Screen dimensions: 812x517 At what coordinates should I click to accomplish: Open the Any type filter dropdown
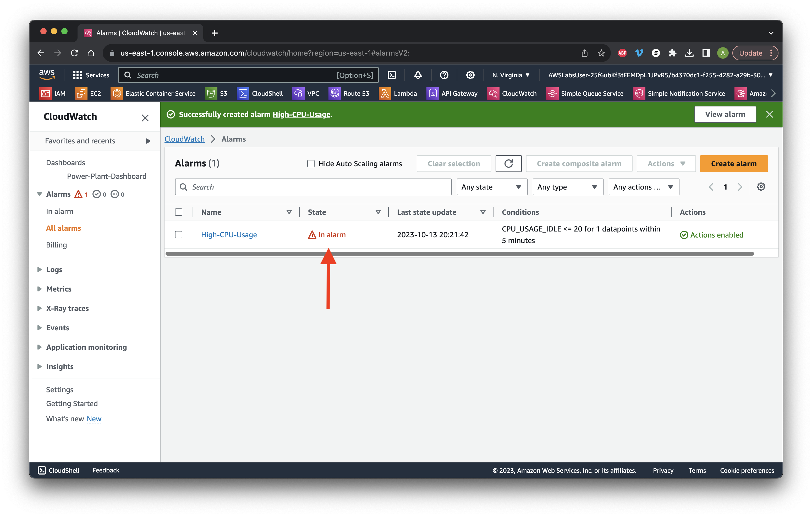[568, 187]
